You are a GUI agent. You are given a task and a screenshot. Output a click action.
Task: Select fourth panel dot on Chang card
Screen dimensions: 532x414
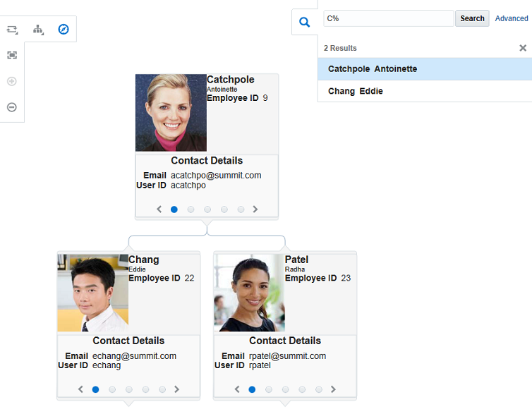(145, 389)
